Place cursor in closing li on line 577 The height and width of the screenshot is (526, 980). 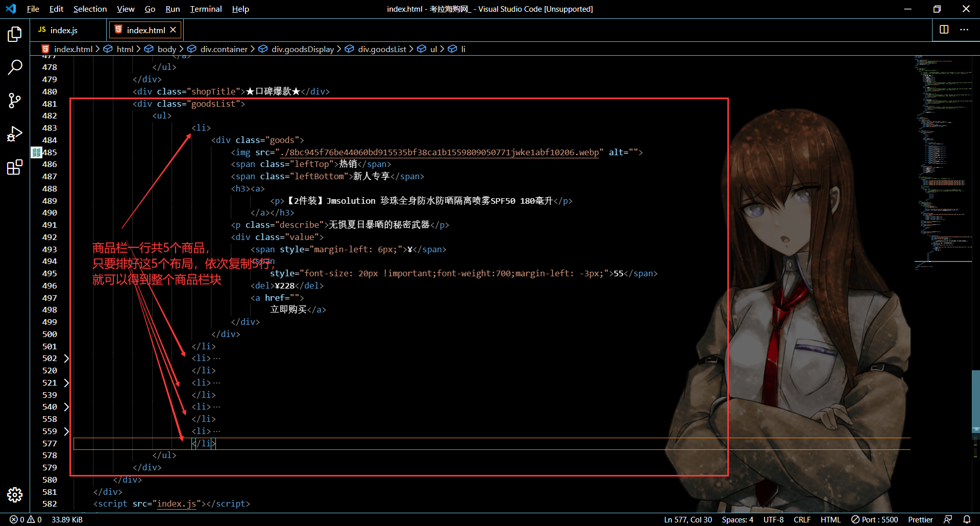(x=204, y=443)
